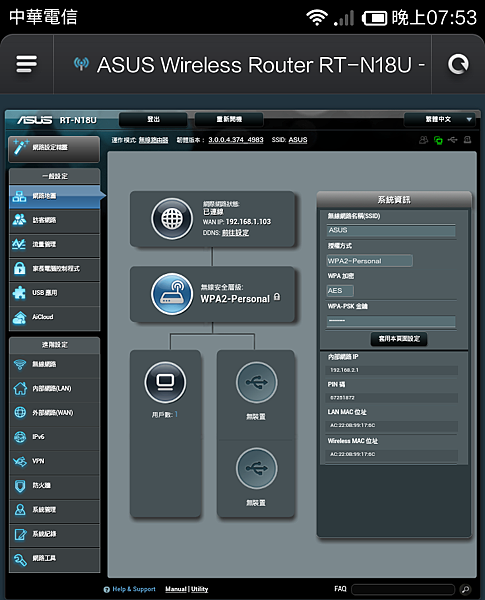Click the reboot button
This screenshot has width=485, height=600.
click(x=229, y=119)
